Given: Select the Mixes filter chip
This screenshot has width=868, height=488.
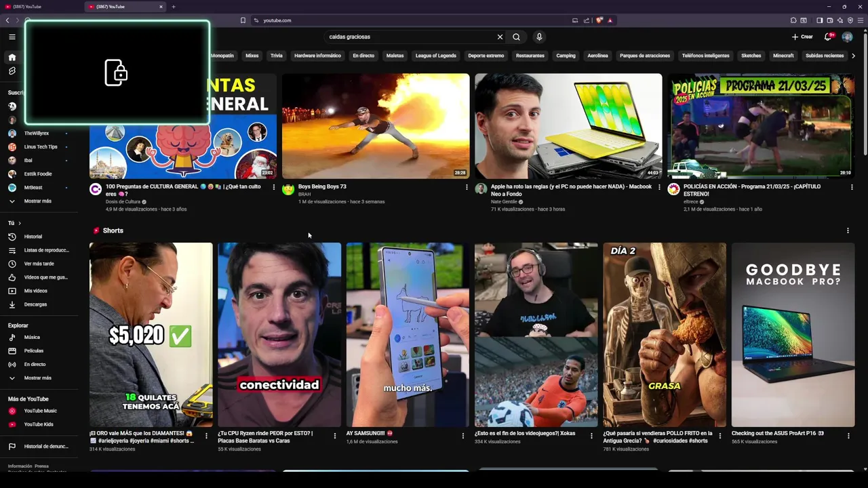Looking at the screenshot, I should 252,56.
